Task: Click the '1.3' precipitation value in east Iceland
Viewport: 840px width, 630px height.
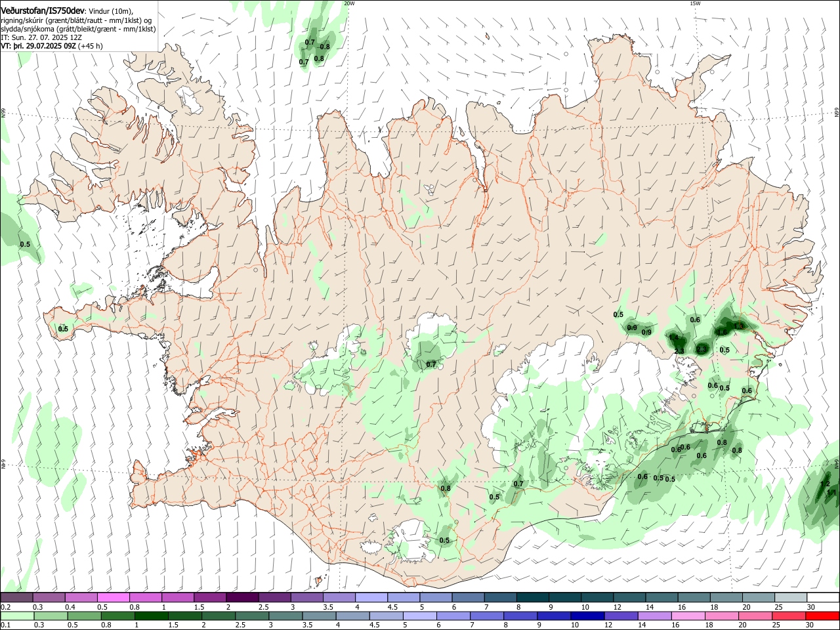Action: [x=739, y=326]
